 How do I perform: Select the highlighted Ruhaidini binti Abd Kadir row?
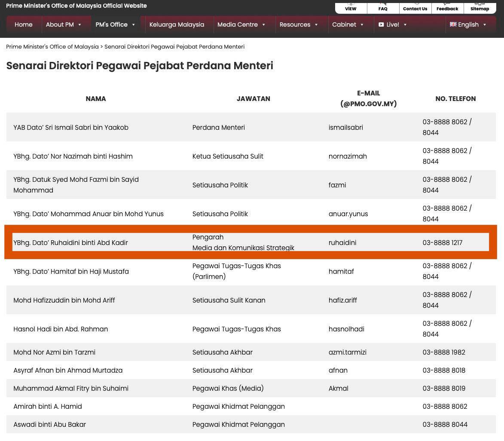(250, 242)
